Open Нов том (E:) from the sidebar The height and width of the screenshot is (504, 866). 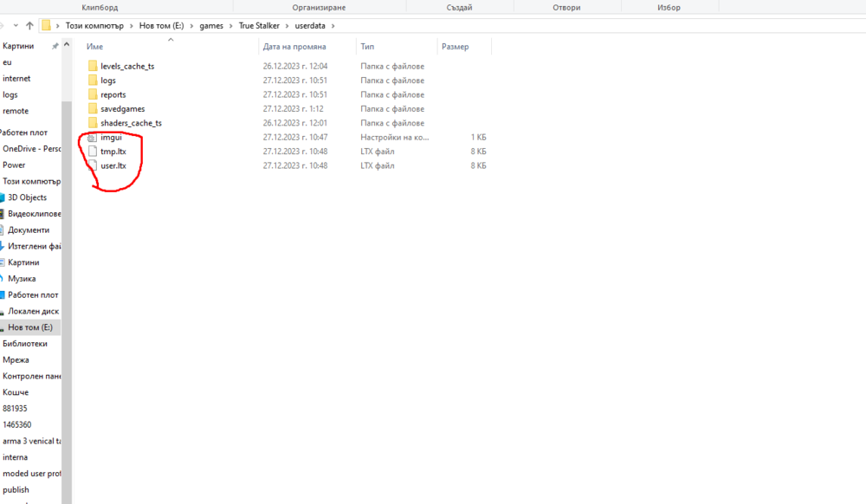pyautogui.click(x=31, y=326)
